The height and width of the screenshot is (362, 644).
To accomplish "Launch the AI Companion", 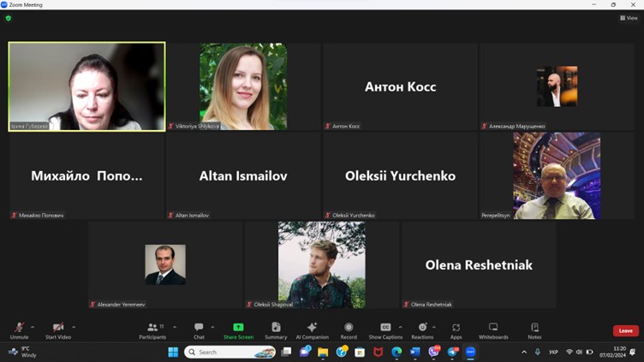I will point(312,329).
